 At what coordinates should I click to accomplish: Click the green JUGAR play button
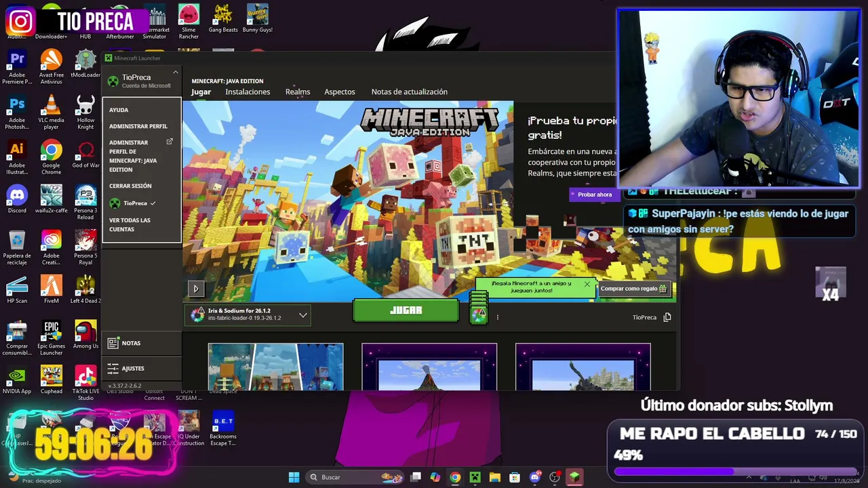406,310
